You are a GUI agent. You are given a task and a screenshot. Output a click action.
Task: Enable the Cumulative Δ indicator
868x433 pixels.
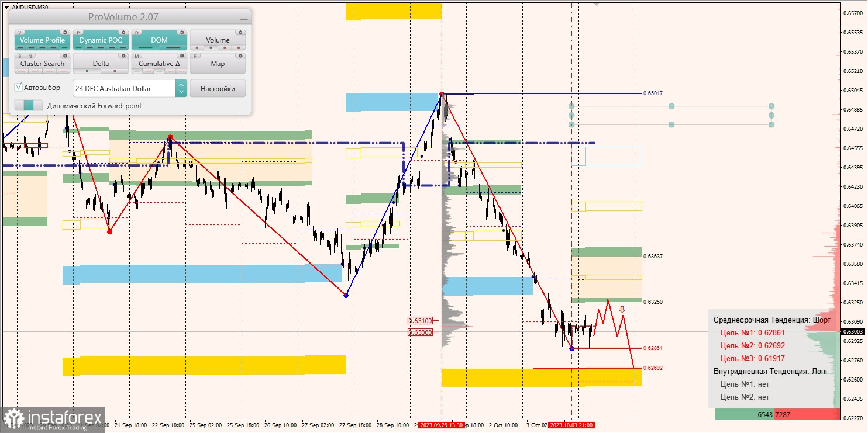tap(159, 64)
